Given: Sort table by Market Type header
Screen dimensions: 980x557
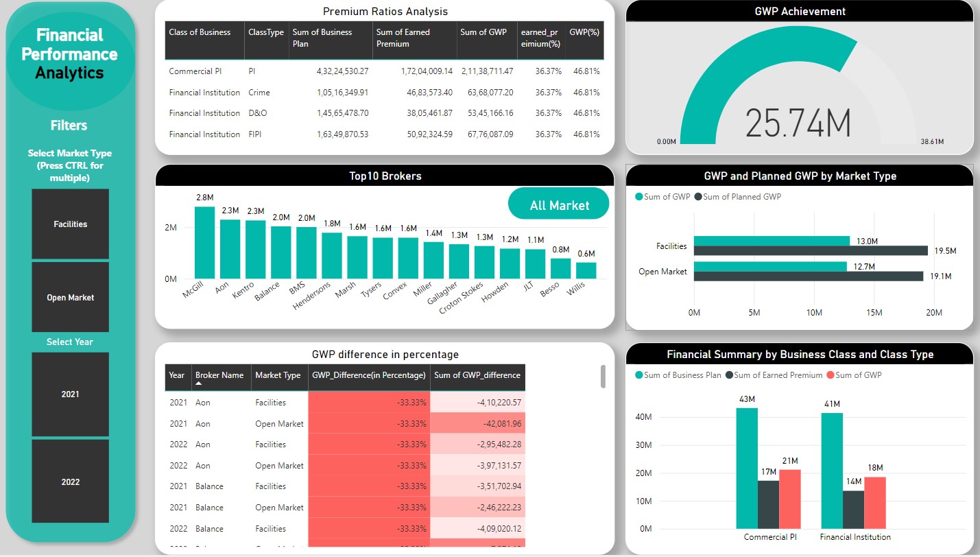Looking at the screenshot, I should coord(278,375).
